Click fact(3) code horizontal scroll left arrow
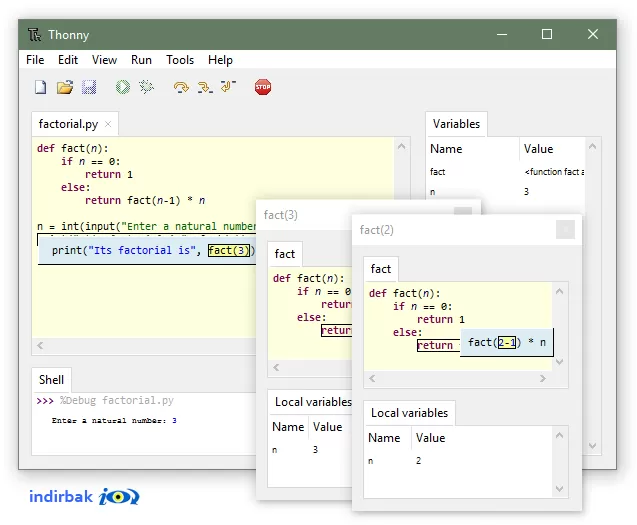Screen dimensions: 637x525 [276, 367]
